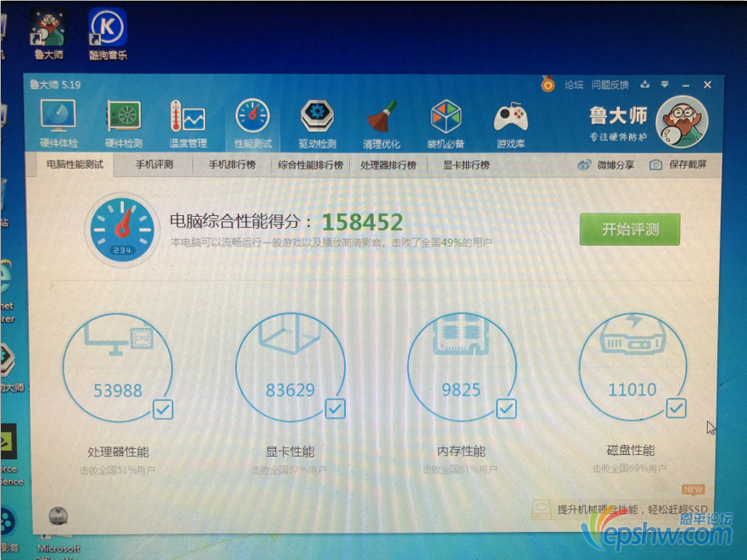The height and width of the screenshot is (560, 747).
Task: Open 硬件体检 hardware checkup section
Action: 59,124
